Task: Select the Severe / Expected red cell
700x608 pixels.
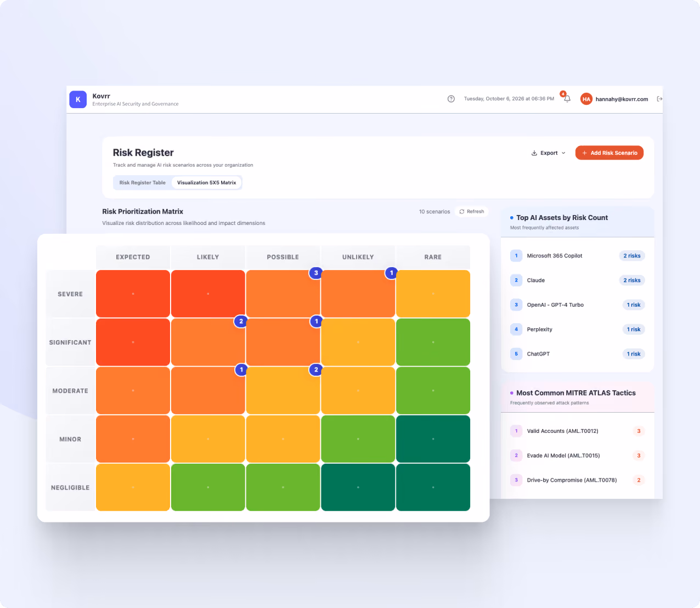Action: [133, 294]
